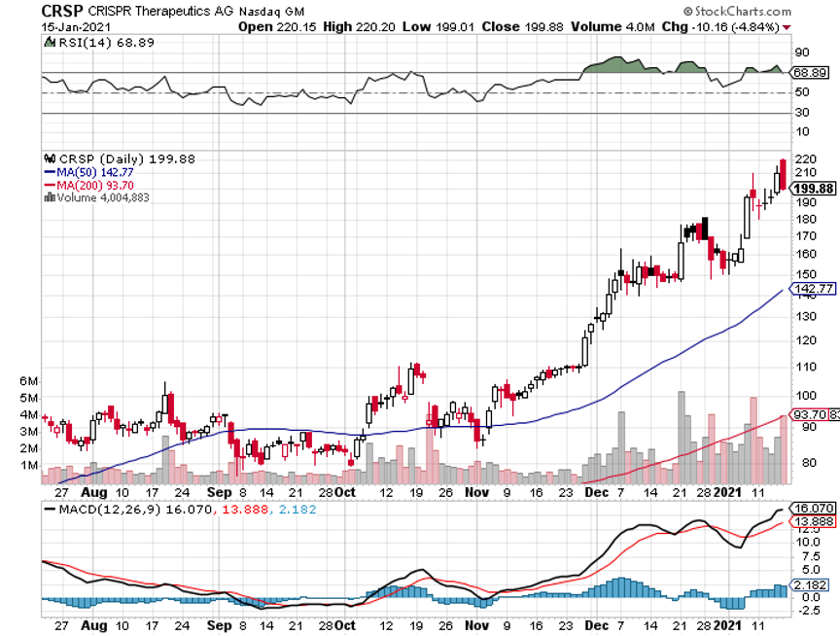Click the 'Oct' label on MACD axis

coord(345,626)
